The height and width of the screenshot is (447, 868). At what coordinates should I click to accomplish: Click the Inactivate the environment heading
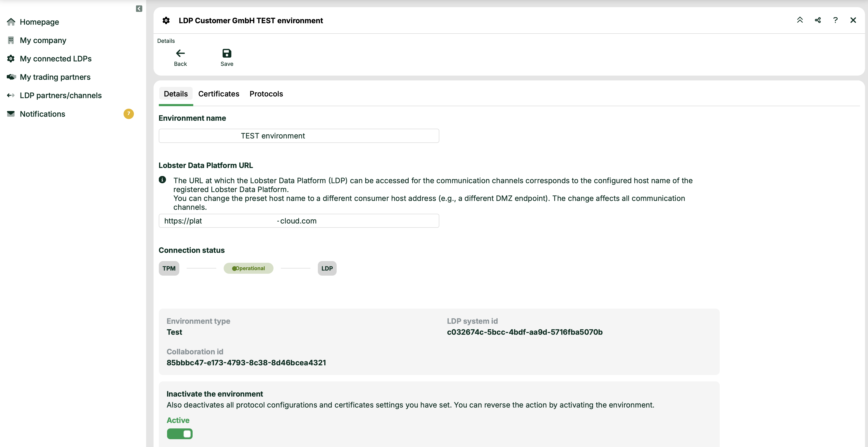(215, 394)
